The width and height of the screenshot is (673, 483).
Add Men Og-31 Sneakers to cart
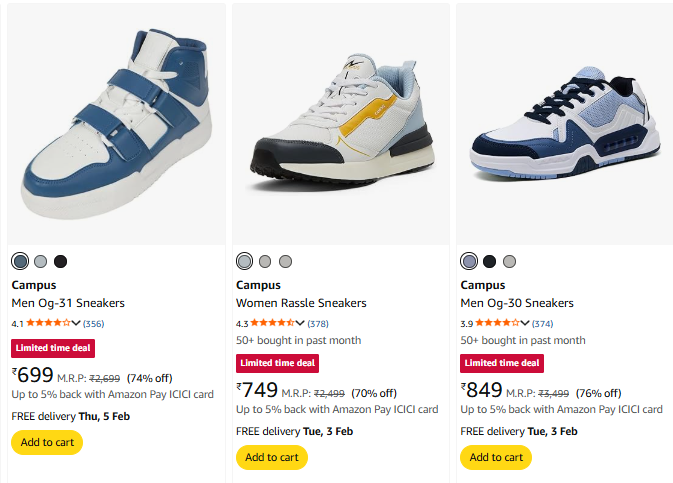click(47, 442)
